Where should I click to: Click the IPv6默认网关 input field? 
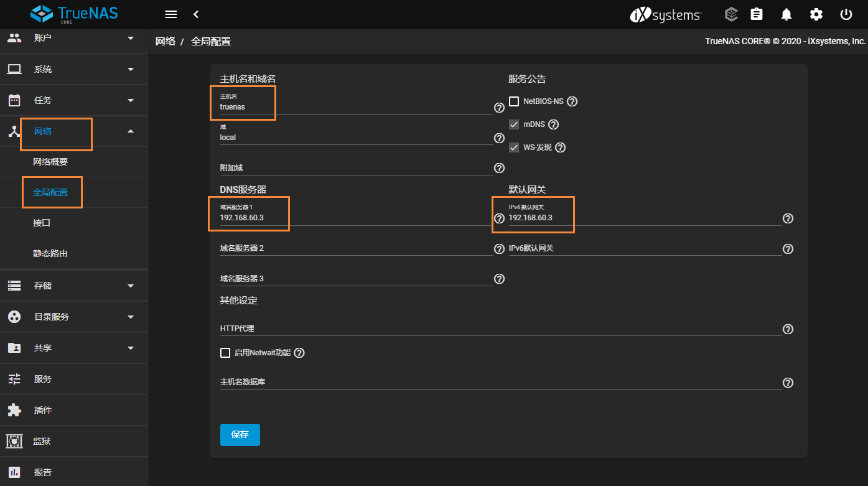(x=645, y=248)
